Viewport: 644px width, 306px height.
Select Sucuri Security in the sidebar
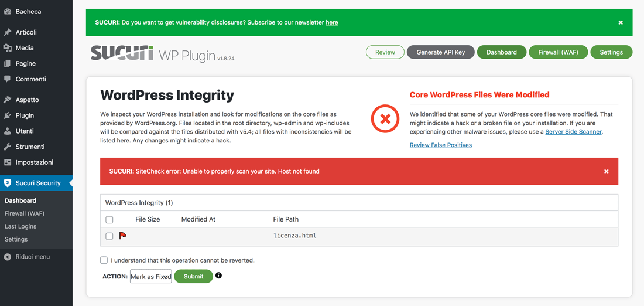point(36,183)
